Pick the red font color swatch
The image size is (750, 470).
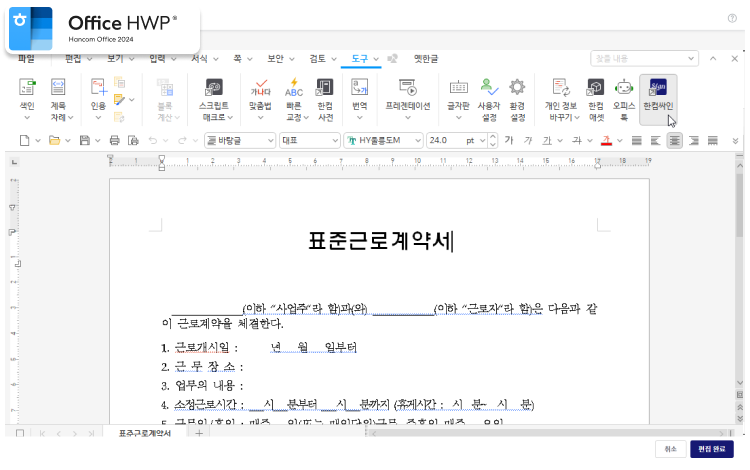pos(606,141)
